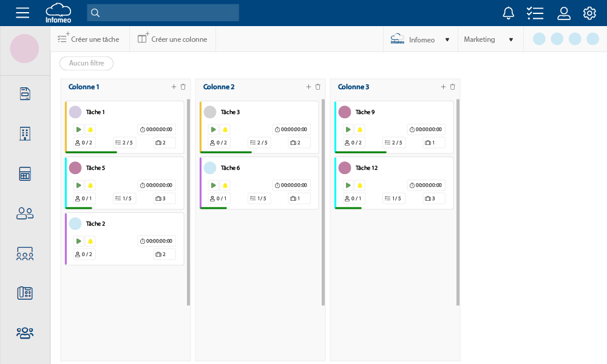Start timer on Tâche 6
The image size is (607, 364).
[x=213, y=185]
